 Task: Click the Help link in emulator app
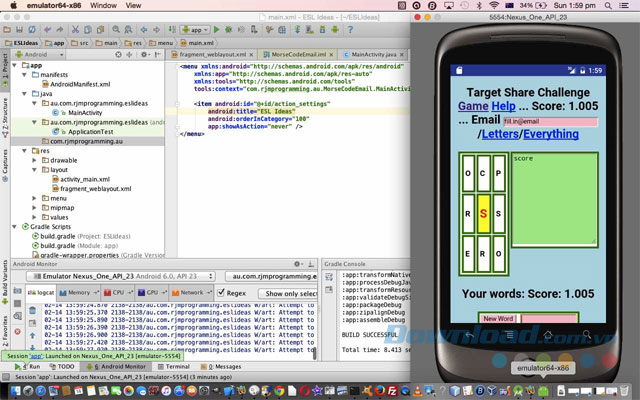(x=503, y=106)
